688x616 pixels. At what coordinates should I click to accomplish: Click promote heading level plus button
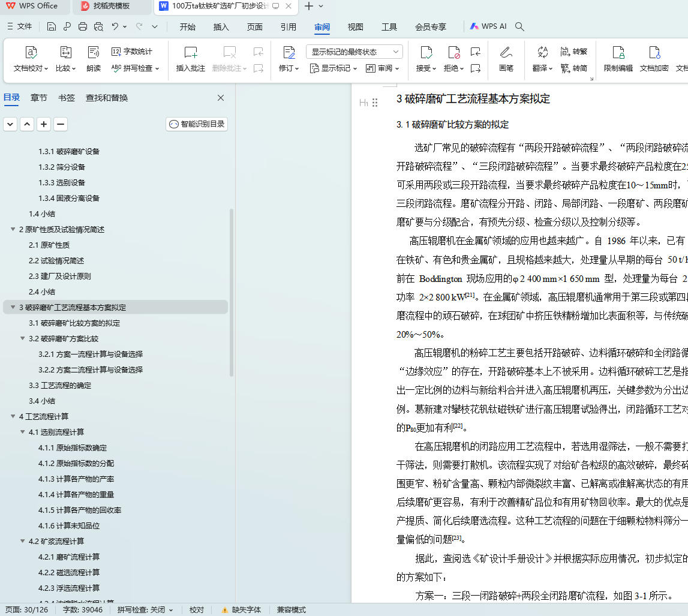click(x=43, y=124)
